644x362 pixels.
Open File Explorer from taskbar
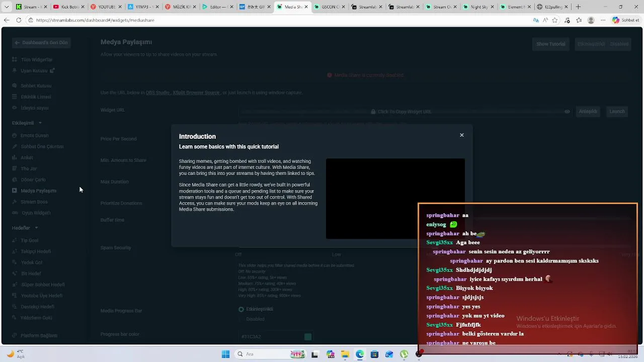tap(345, 354)
